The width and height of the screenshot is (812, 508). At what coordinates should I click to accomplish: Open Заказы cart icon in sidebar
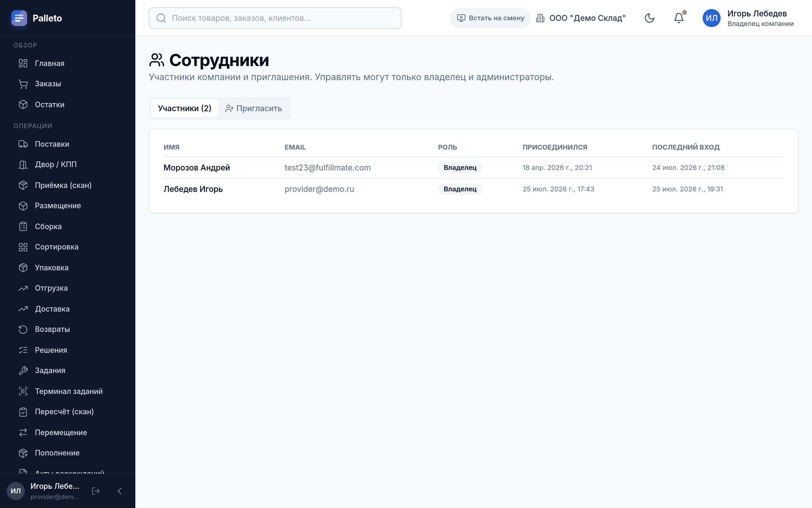(x=23, y=84)
